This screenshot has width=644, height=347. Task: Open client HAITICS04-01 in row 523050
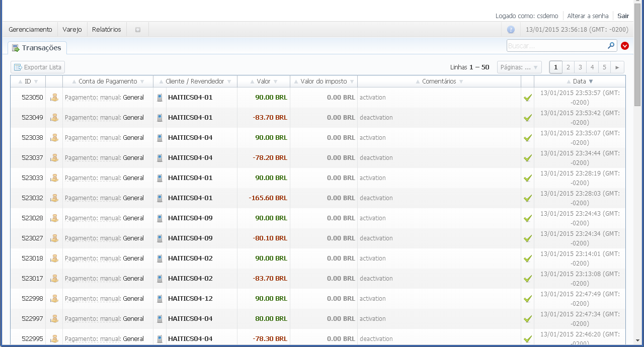click(x=190, y=98)
